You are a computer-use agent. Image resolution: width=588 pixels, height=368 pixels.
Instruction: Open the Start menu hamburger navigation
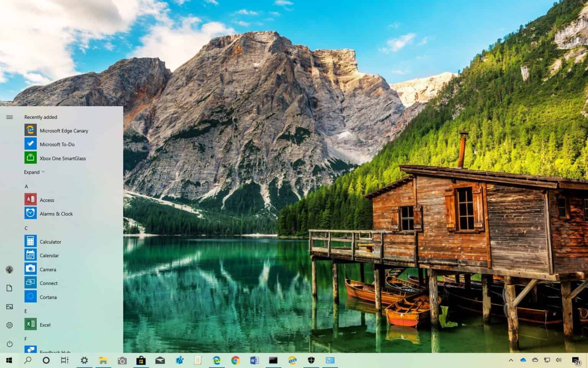point(9,117)
